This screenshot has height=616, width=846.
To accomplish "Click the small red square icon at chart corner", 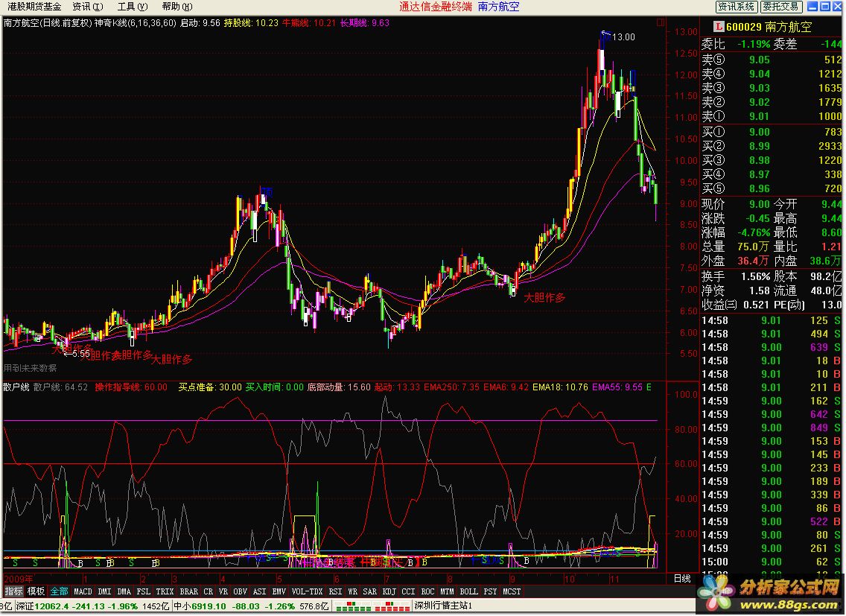I will tap(660, 22).
